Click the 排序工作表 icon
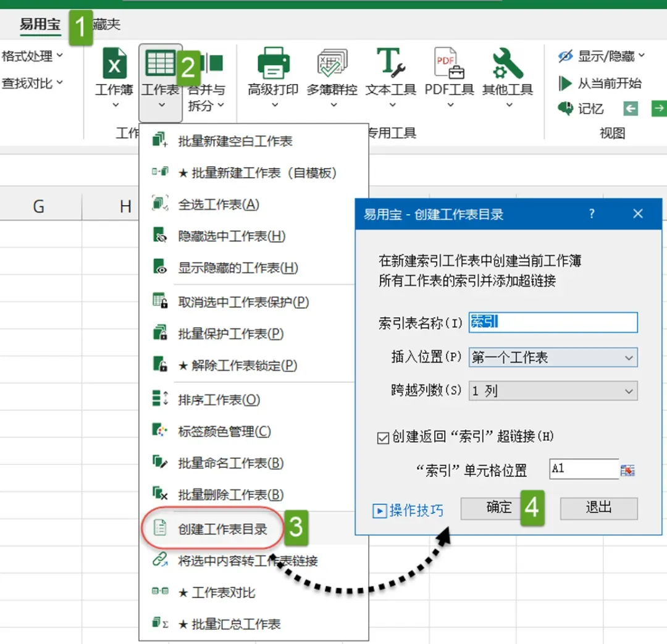Viewport: 667px width, 644px height. click(x=160, y=399)
